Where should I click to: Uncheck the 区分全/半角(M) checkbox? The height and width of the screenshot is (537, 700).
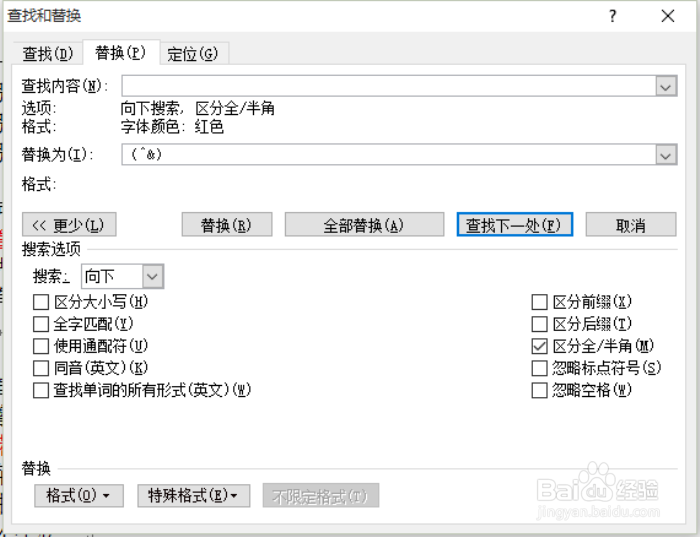539,346
